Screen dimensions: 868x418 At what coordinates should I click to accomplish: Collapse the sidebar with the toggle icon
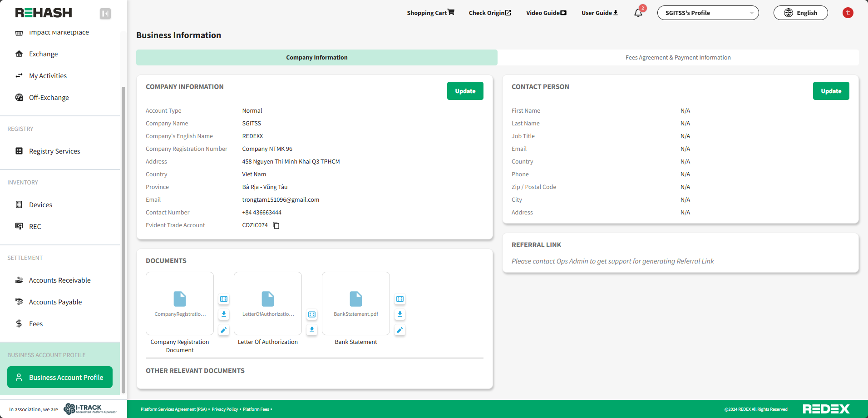point(105,14)
